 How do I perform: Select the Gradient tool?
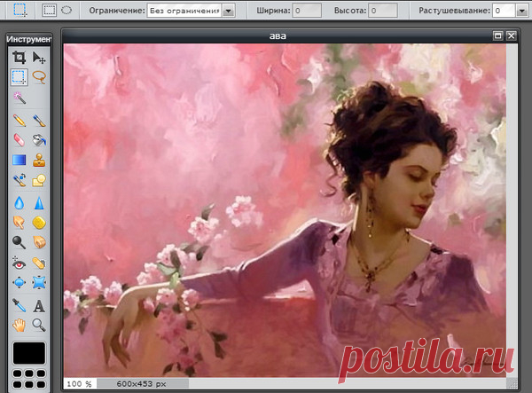pyautogui.click(x=19, y=160)
